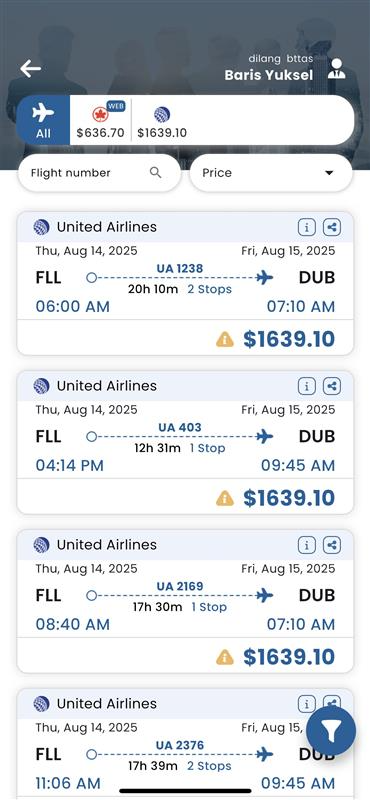Select the $1639.10 fare for UA 1238
Viewport: 370px width, 800px height.
pos(289,339)
